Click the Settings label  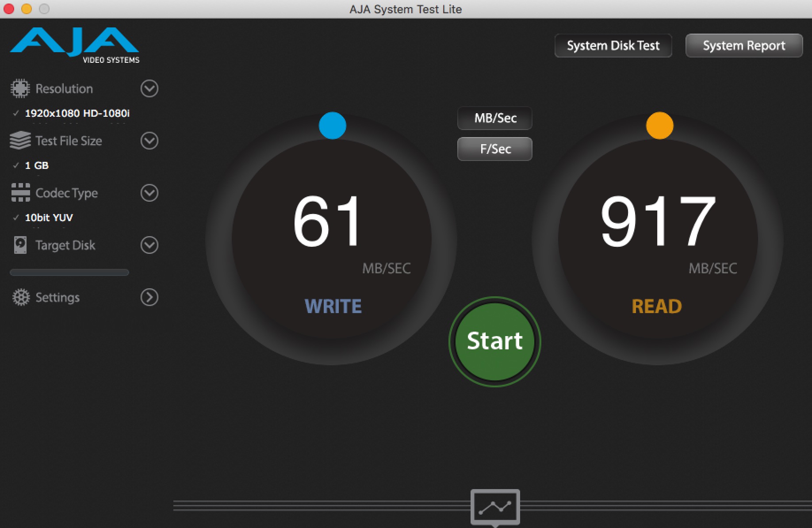click(57, 298)
